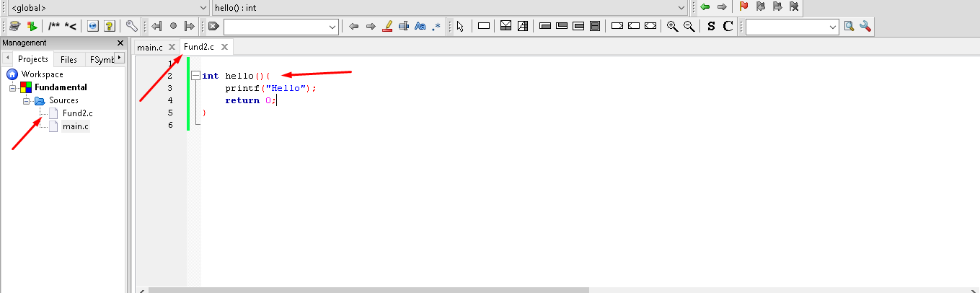The image size is (980, 293).
Task: Toggle the red bookmark flag
Action: pos(743,6)
